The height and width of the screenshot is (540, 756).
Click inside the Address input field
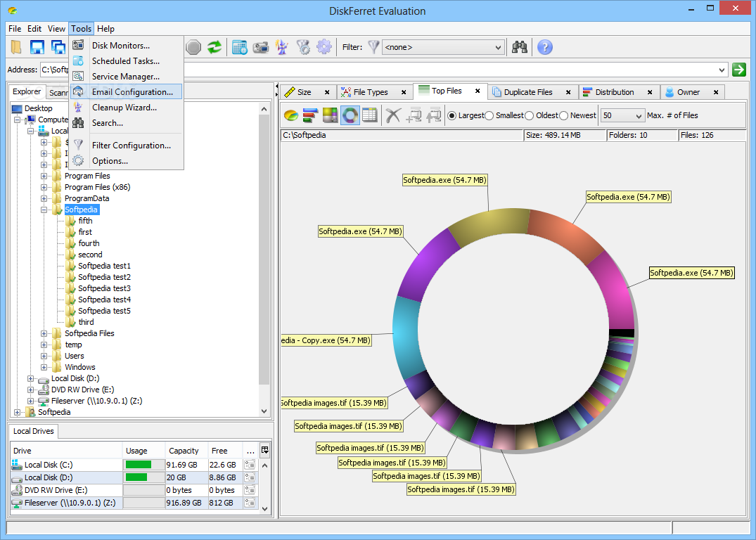(378, 70)
